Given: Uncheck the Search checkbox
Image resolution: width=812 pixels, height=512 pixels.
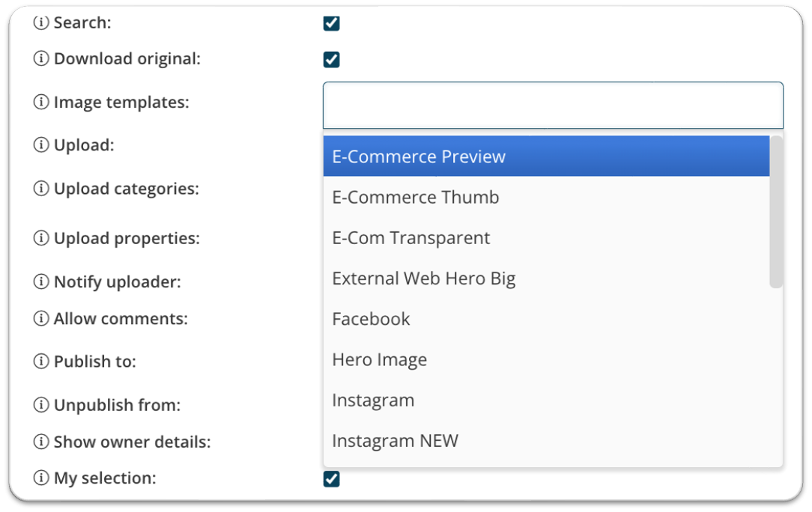Looking at the screenshot, I should click(x=331, y=23).
